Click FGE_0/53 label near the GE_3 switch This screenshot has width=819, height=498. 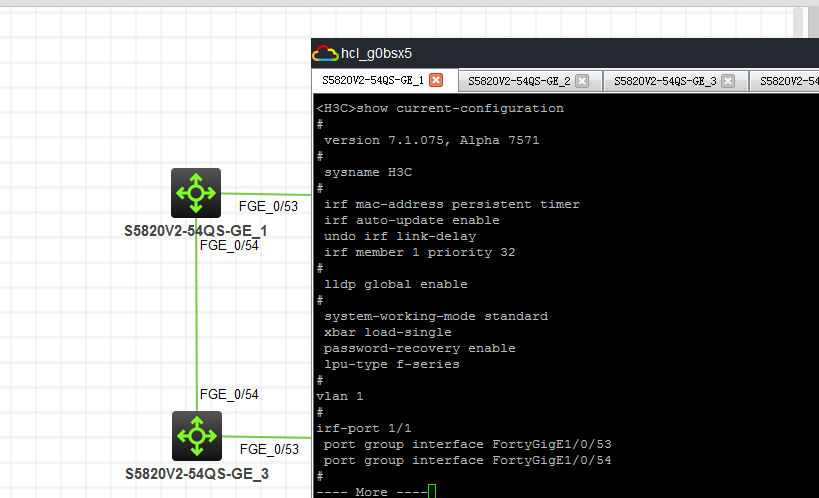pyautogui.click(x=269, y=449)
